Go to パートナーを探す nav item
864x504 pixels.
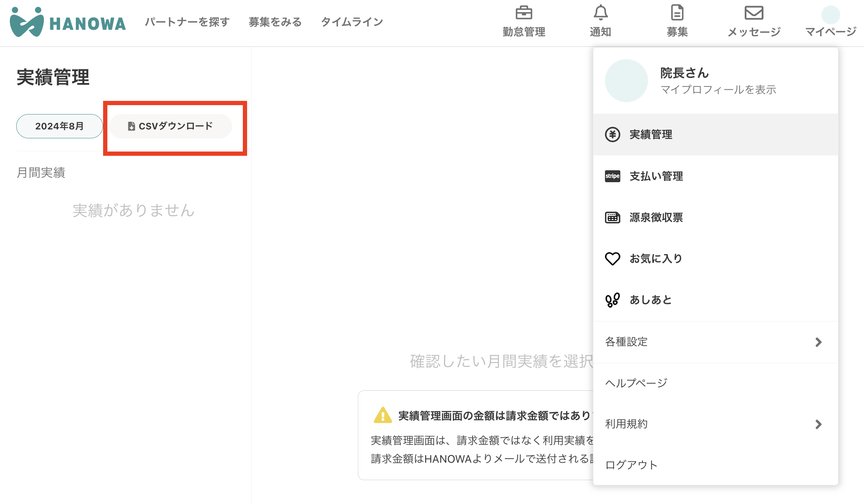point(187,22)
